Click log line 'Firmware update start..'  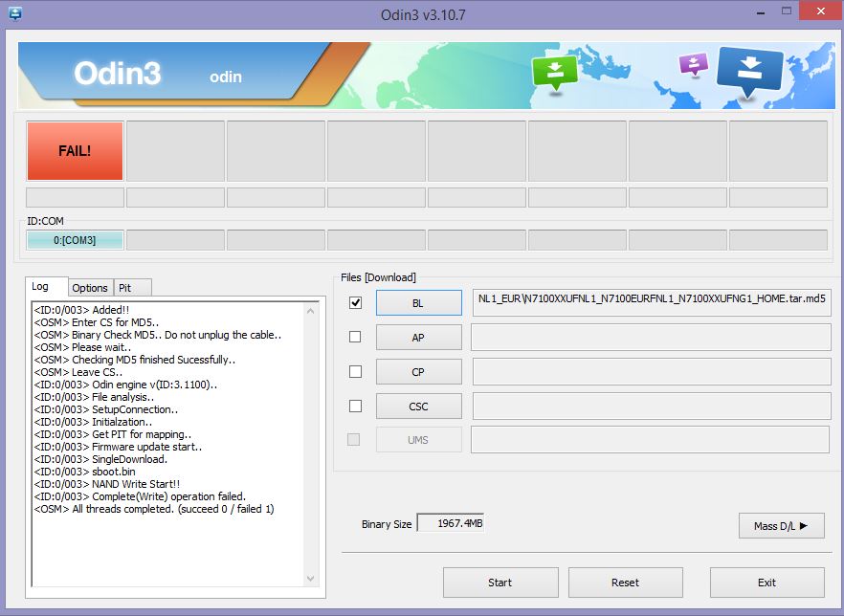point(118,447)
